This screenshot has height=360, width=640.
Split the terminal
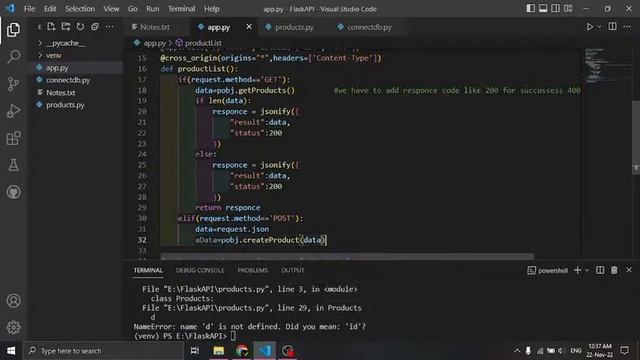click(x=600, y=270)
